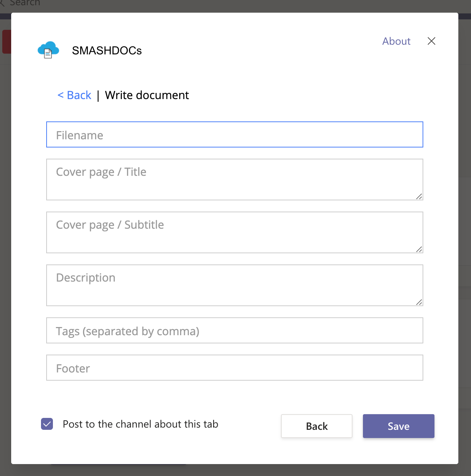The image size is (471, 476).
Task: Click the resize grip on the Description box
Action: (419, 302)
